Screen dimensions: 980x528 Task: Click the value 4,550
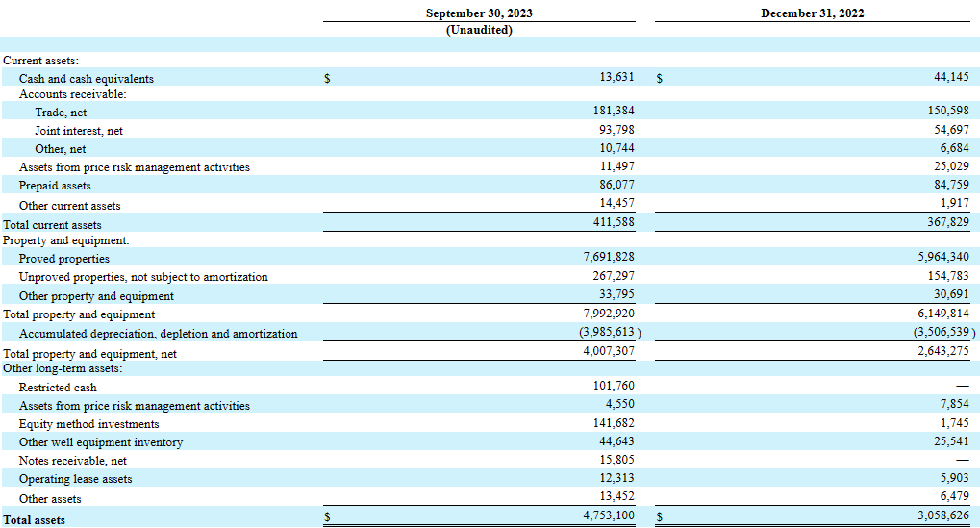[x=620, y=404]
